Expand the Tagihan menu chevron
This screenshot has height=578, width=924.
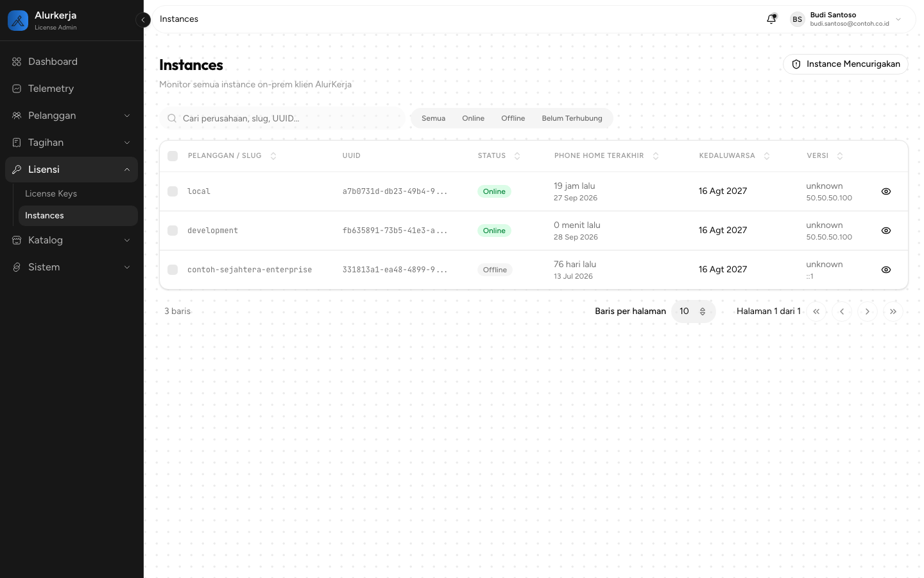[127, 143]
